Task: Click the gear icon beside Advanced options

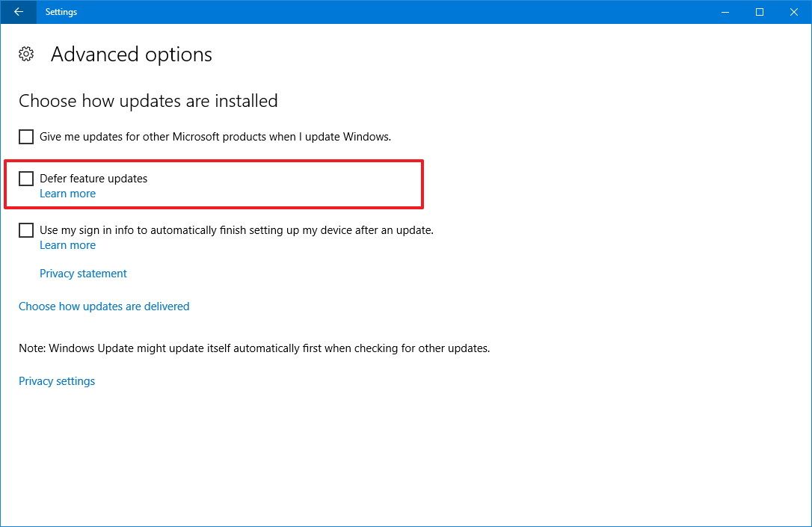Action: [26, 54]
